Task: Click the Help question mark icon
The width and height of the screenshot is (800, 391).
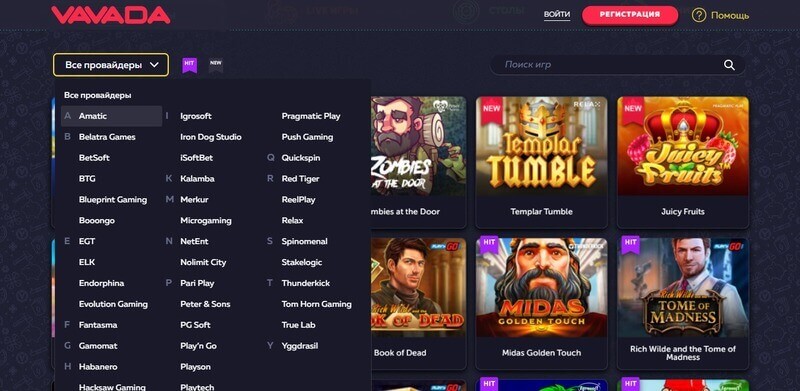Action: [x=698, y=15]
